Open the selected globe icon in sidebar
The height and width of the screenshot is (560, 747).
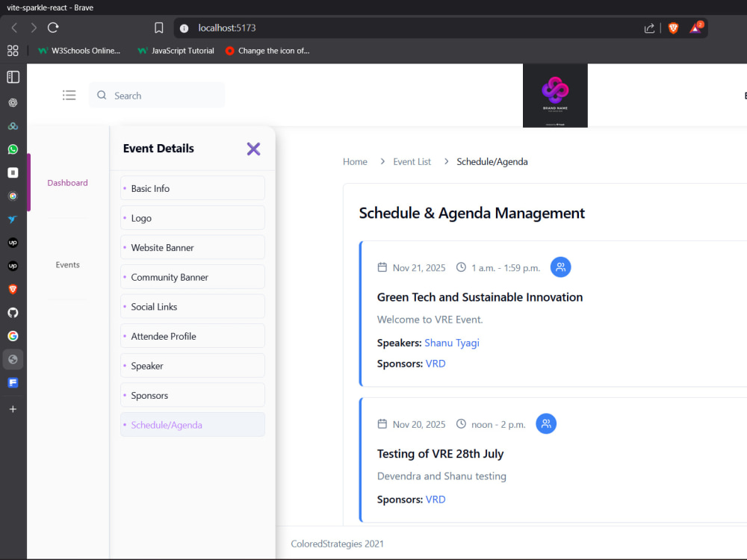(x=13, y=359)
